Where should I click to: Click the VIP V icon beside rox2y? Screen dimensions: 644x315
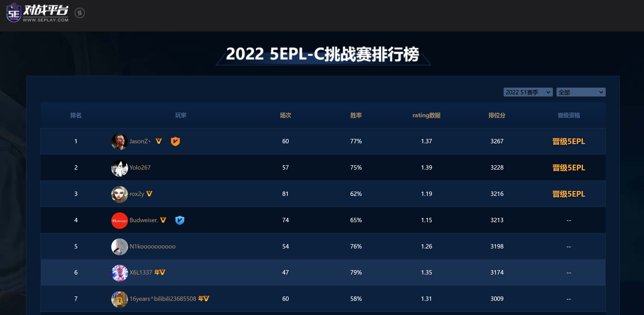(x=149, y=194)
